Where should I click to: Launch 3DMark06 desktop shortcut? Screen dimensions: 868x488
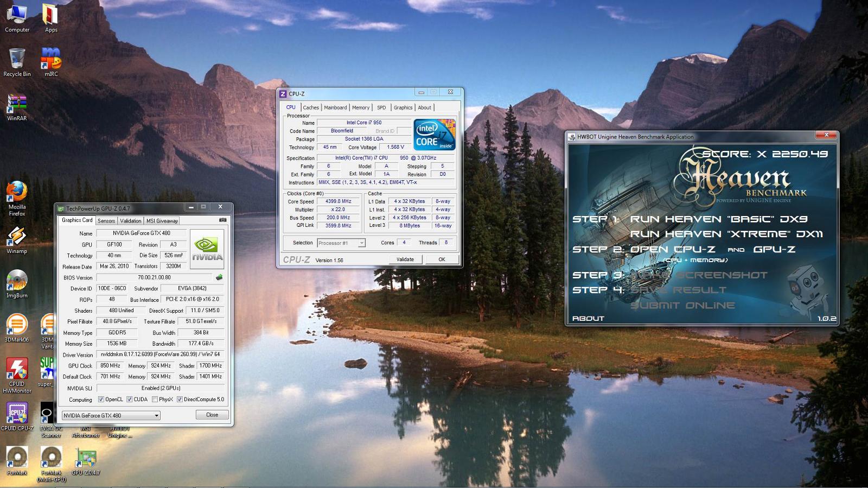tap(17, 328)
